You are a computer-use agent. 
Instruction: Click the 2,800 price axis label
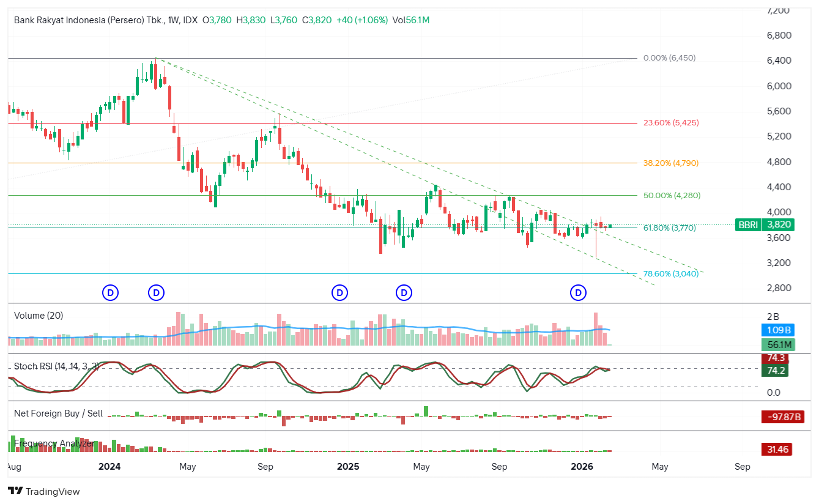point(779,288)
